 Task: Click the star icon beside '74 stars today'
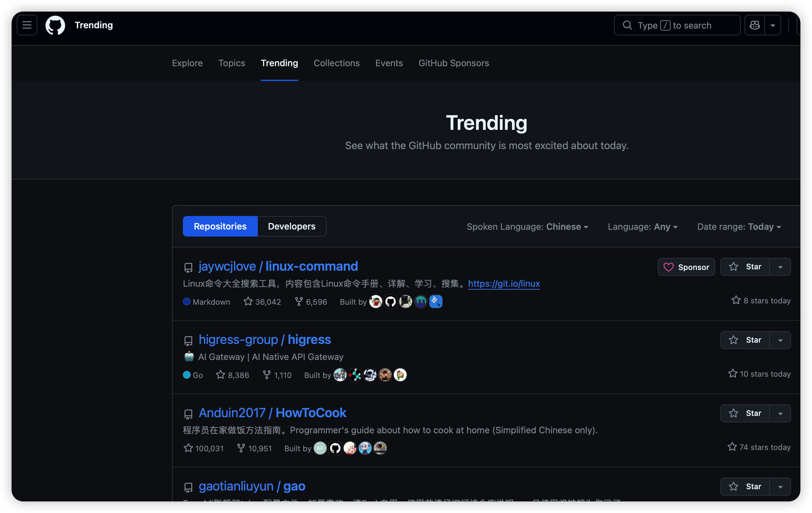[x=732, y=446]
